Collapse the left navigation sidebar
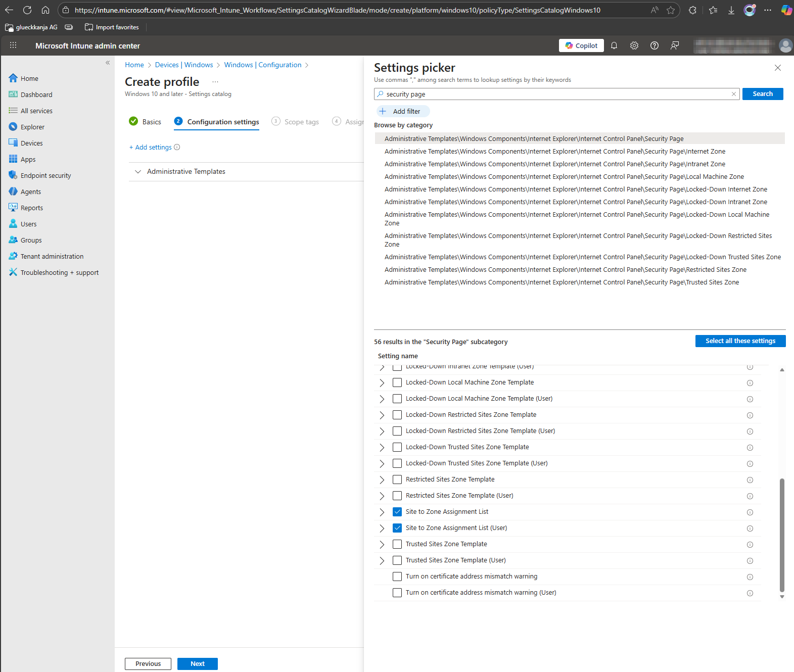This screenshot has height=672, width=794. pos(108,63)
